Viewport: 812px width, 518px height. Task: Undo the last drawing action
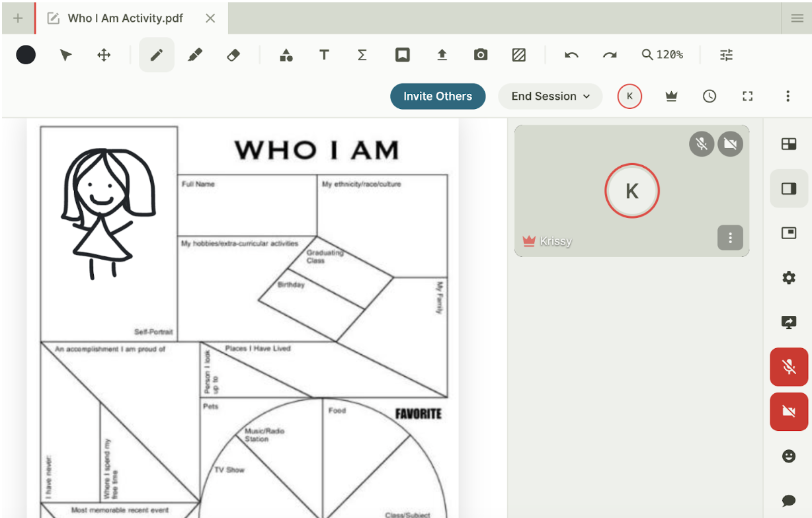[571, 55]
